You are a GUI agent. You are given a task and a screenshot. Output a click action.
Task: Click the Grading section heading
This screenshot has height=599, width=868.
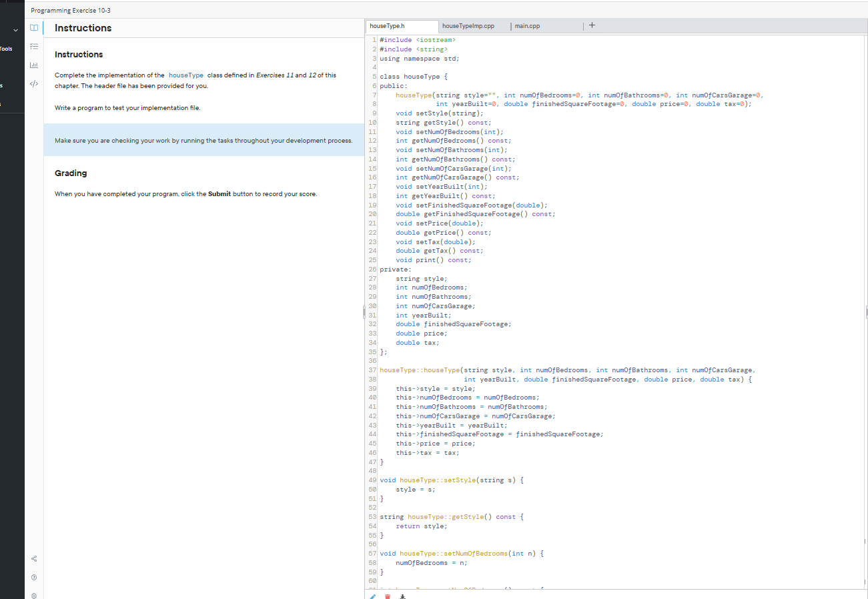point(70,173)
